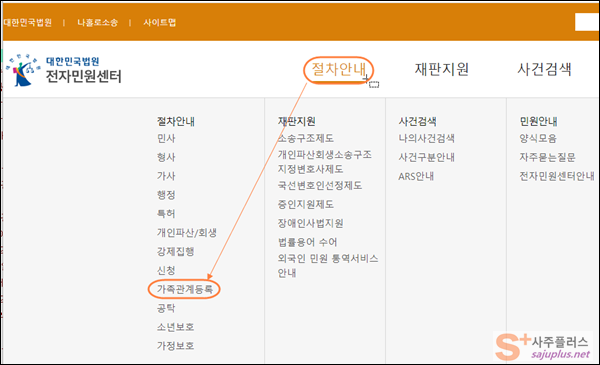Click the 사건검색 submenu heading
Viewport: 600px width, 365px height.
point(417,121)
